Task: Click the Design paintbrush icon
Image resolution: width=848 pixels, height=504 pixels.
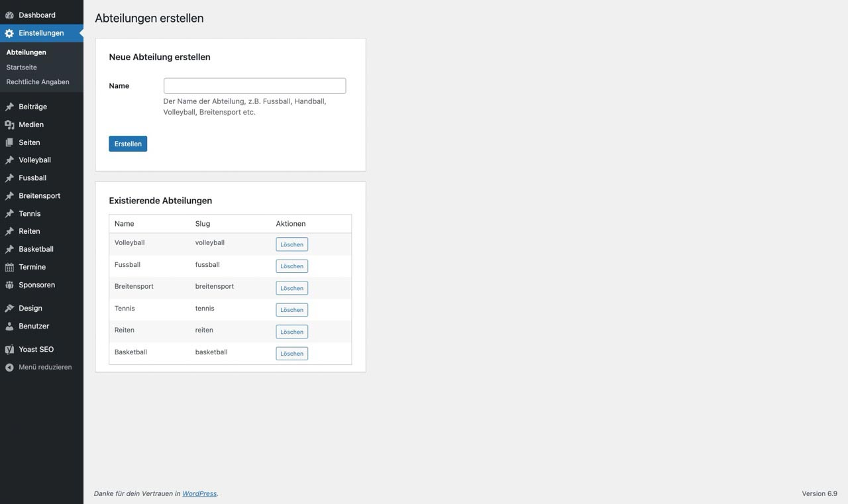Action: 9,309
